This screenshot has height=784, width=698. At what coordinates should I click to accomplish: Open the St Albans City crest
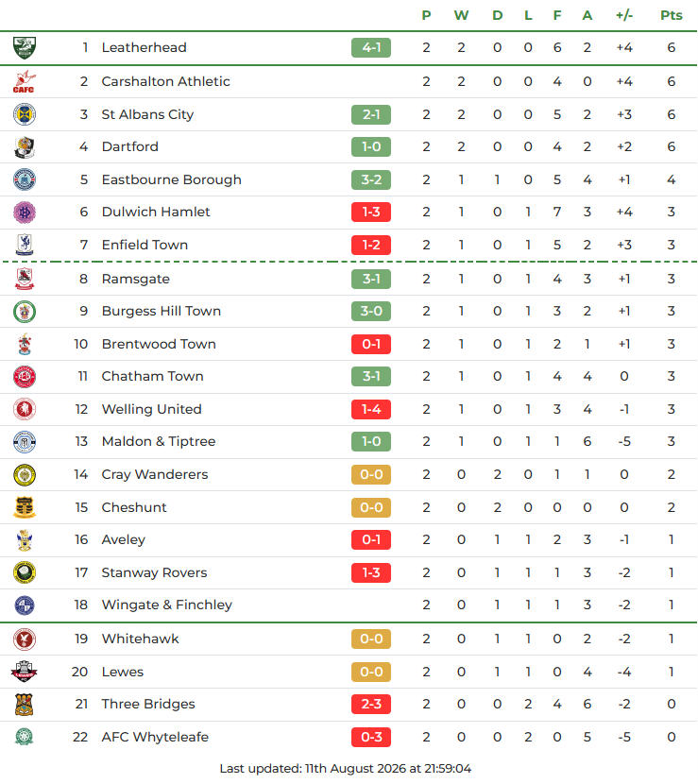coord(24,114)
